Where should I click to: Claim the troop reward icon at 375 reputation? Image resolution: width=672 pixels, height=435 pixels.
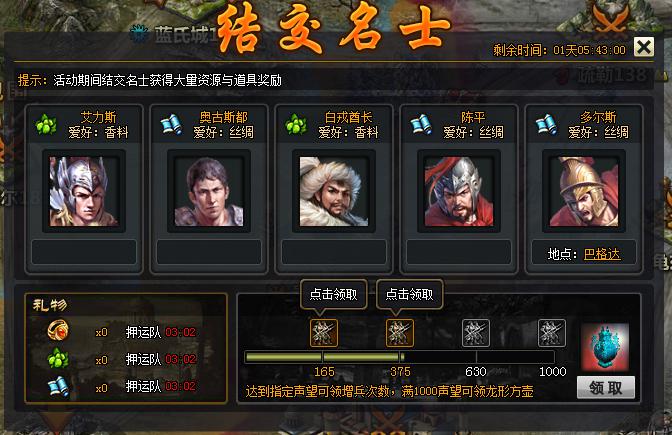coord(400,333)
